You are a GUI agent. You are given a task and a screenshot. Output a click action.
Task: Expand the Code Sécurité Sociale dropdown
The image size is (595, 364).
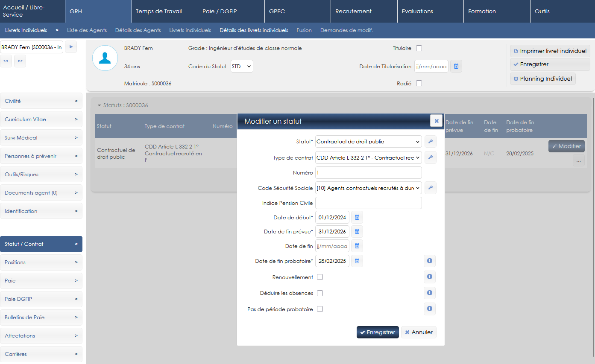click(368, 188)
